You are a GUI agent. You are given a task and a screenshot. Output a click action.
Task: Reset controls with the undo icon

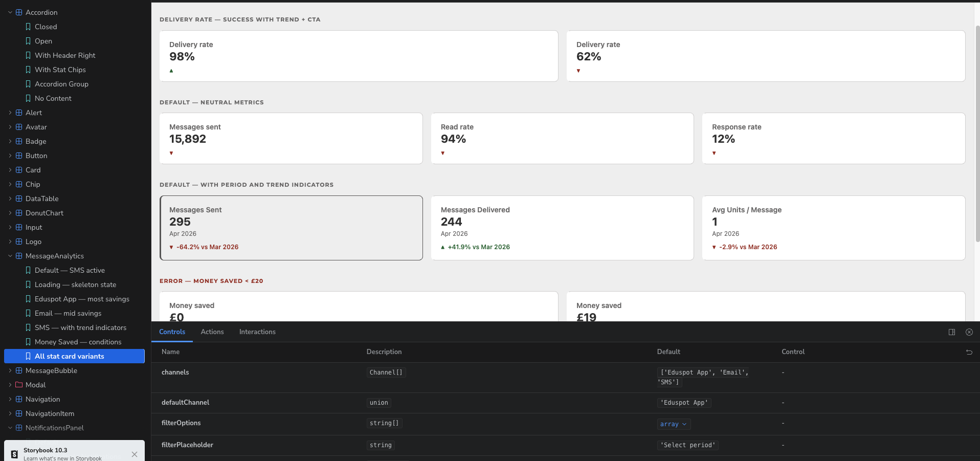[x=969, y=352]
